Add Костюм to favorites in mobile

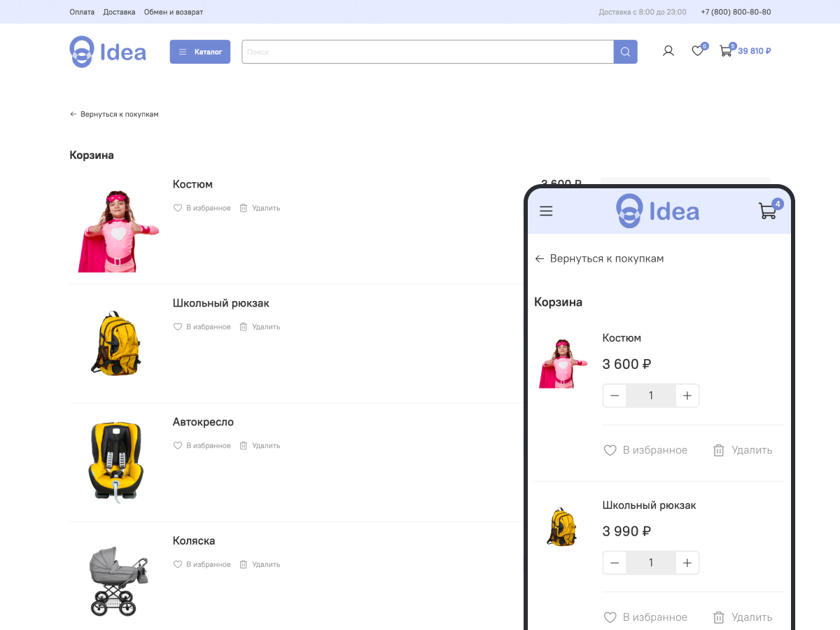tap(645, 450)
